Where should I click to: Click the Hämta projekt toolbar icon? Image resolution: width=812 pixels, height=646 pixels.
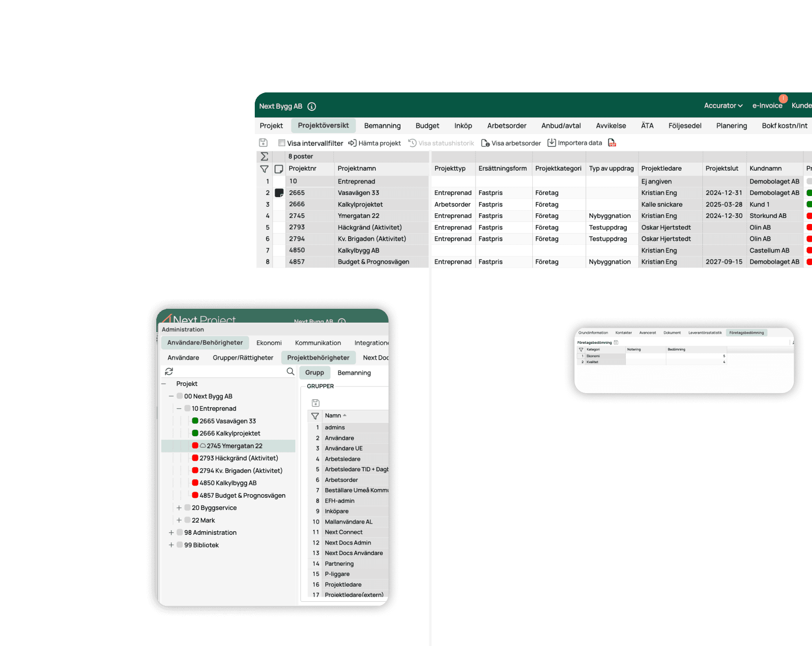352,143
